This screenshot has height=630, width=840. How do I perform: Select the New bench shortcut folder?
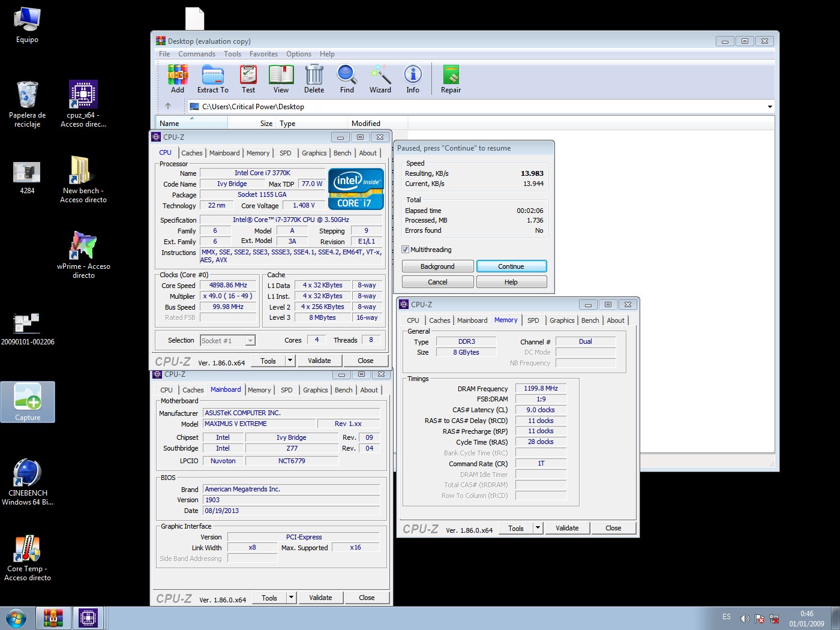pyautogui.click(x=83, y=179)
